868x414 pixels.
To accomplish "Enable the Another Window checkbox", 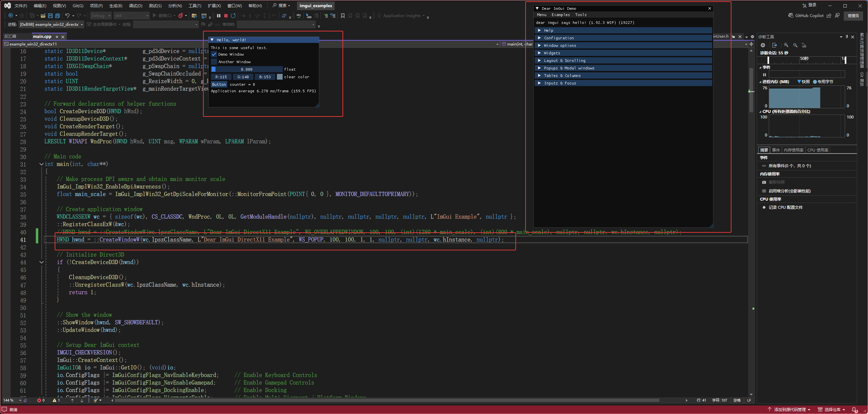I will point(214,62).
